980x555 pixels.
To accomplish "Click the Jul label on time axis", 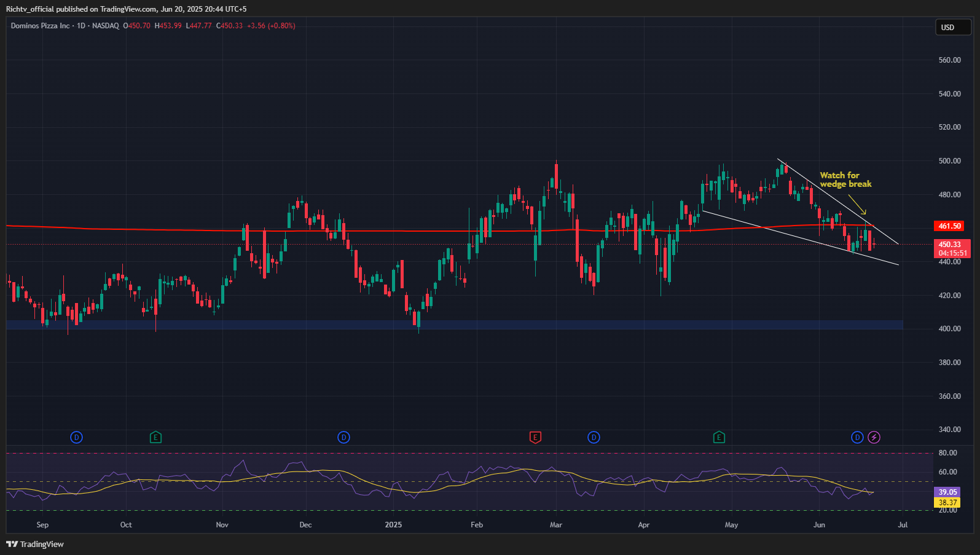I will pyautogui.click(x=903, y=525).
